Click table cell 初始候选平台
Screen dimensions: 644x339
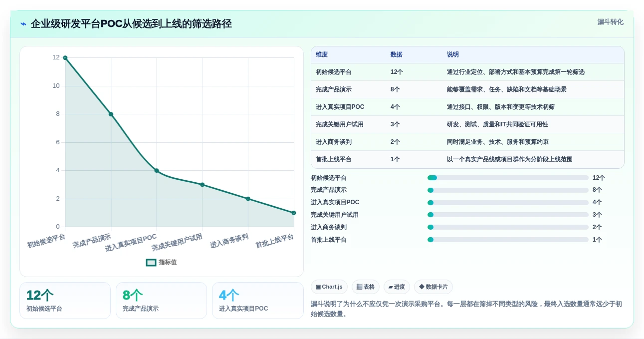tap(334, 72)
